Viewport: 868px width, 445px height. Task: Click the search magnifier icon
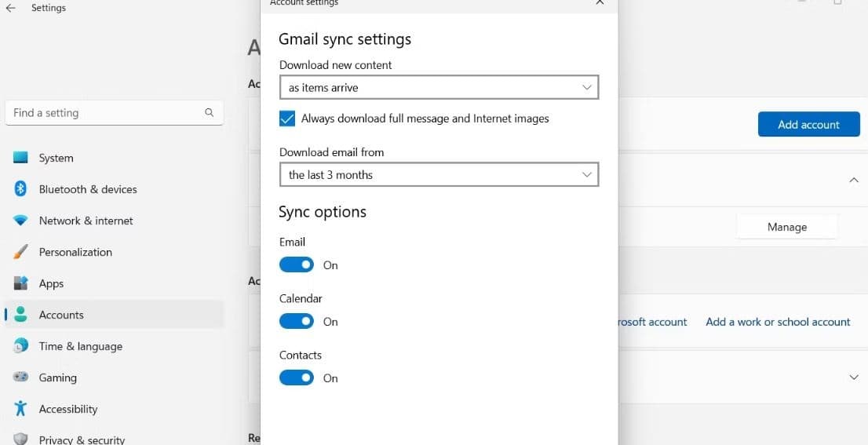(x=210, y=112)
